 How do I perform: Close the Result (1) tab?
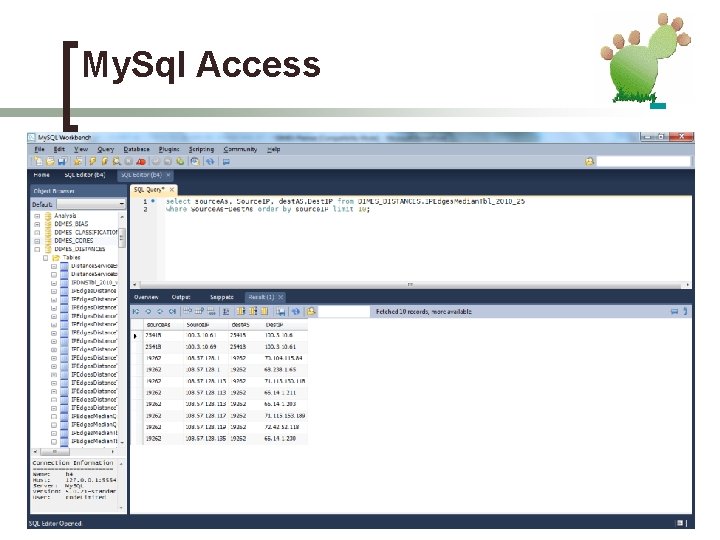click(x=281, y=297)
